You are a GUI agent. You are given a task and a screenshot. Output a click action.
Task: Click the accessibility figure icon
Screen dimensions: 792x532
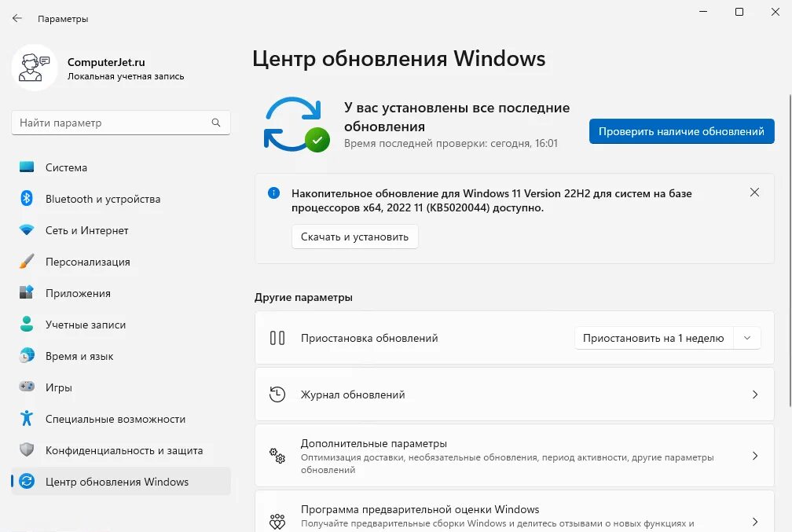point(27,418)
